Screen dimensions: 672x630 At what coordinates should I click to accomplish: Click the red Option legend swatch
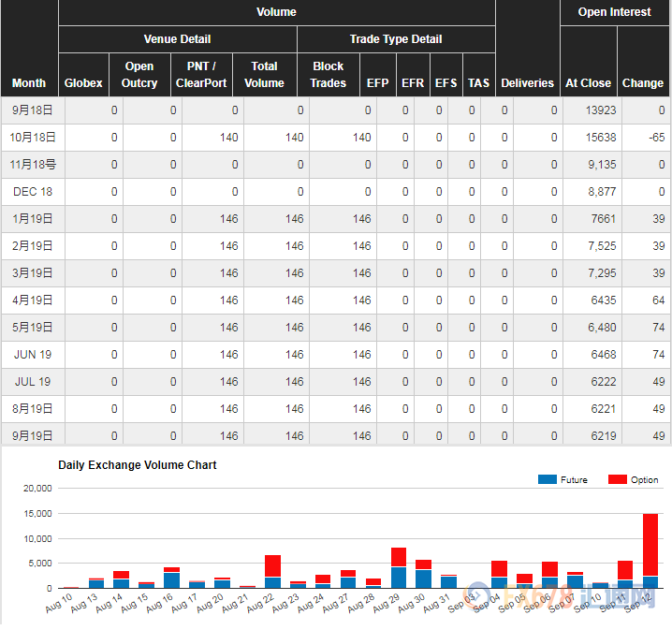[x=617, y=479]
